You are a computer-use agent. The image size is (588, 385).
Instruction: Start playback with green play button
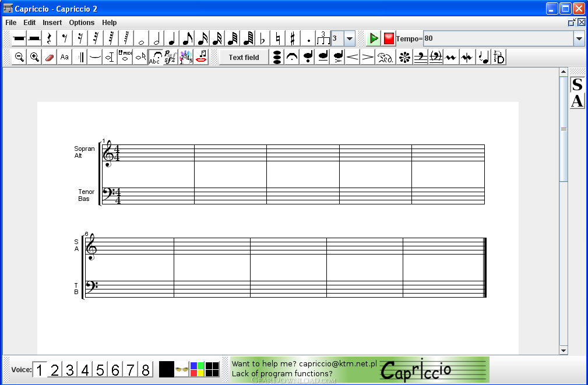coord(374,38)
